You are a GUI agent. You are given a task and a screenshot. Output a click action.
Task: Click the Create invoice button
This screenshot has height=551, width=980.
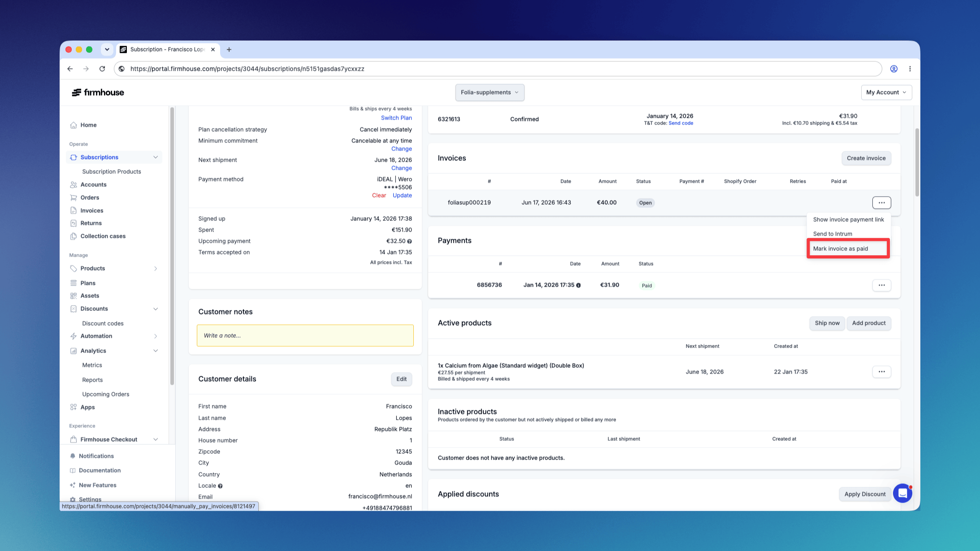866,158
